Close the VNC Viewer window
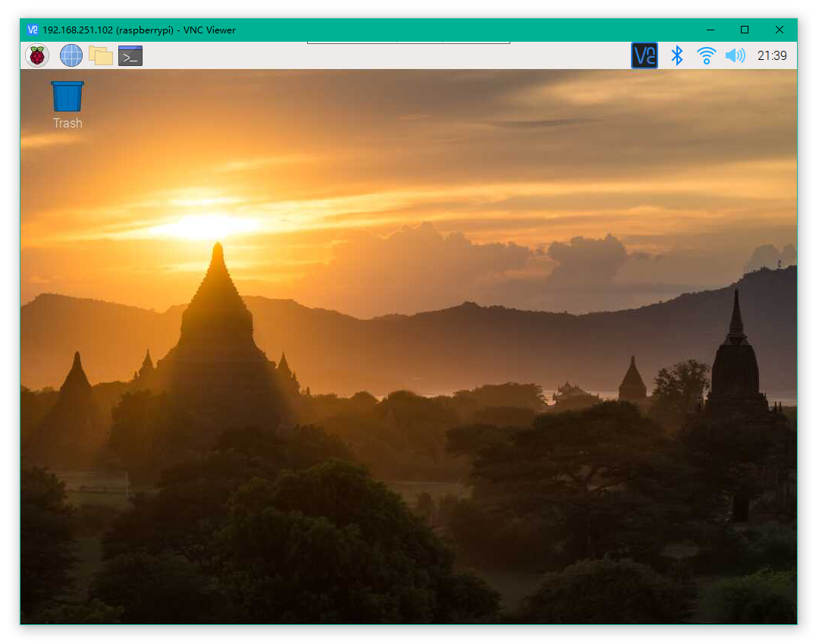This screenshot has width=822, height=644. click(780, 30)
